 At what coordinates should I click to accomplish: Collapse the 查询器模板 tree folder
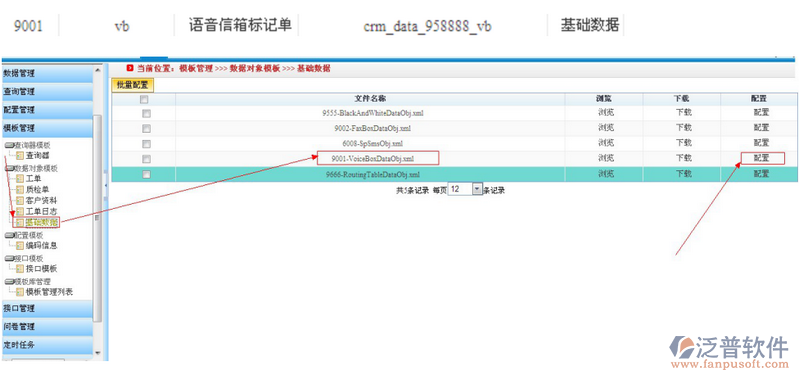pos(9,145)
